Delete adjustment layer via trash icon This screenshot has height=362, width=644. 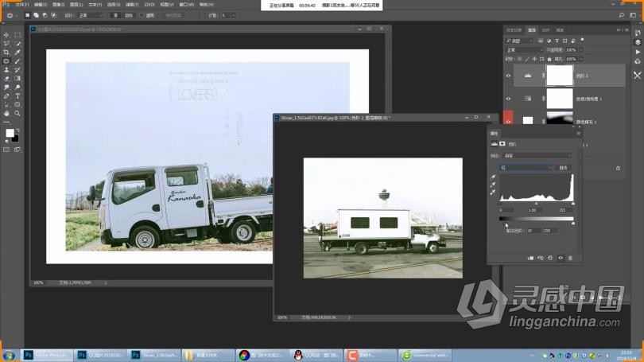click(x=570, y=258)
